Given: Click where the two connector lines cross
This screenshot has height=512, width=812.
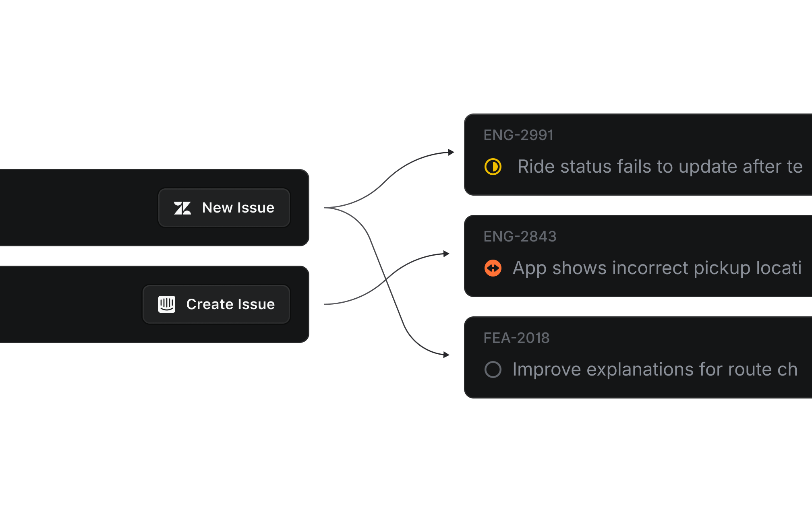Looking at the screenshot, I should pyautogui.click(x=386, y=279).
